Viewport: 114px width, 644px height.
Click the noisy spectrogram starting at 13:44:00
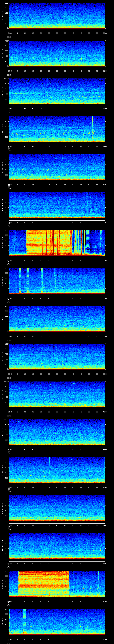click(x=57, y=584)
